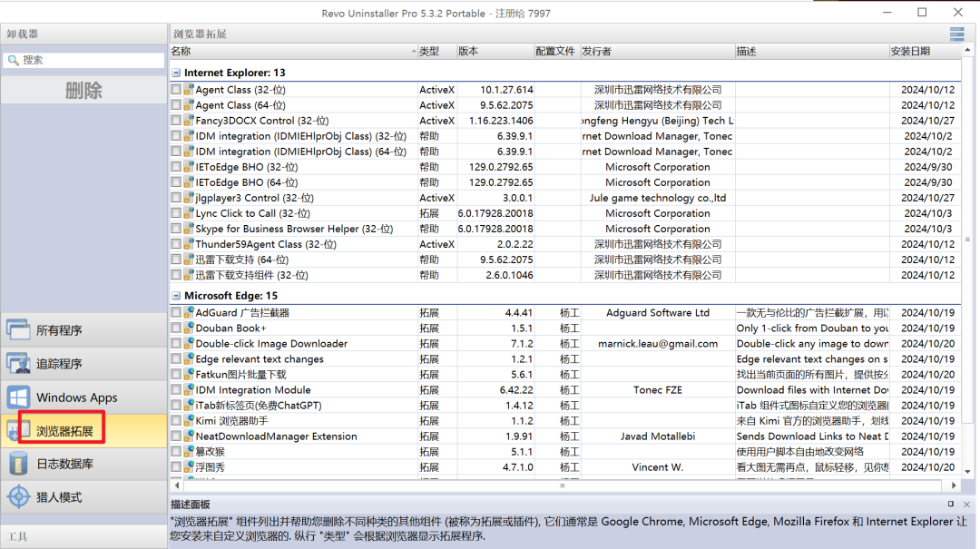The width and height of the screenshot is (980, 549).
Task: Click the AdGuard 广告拦截器 extension icon
Action: 189,312
